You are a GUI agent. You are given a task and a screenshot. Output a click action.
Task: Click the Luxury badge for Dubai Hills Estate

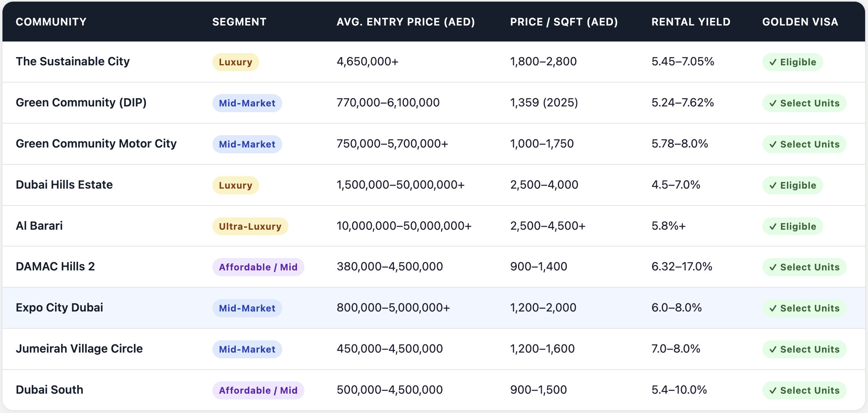point(235,185)
